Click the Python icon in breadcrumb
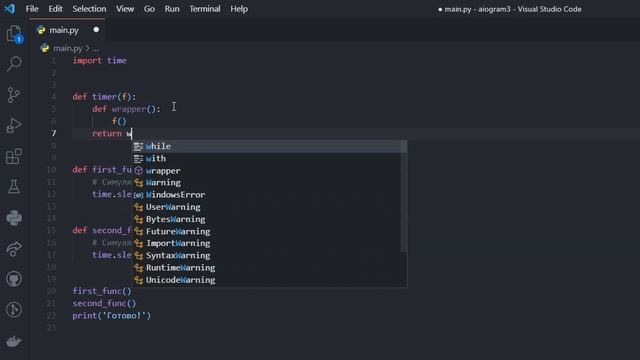The width and height of the screenshot is (640, 360). click(44, 48)
